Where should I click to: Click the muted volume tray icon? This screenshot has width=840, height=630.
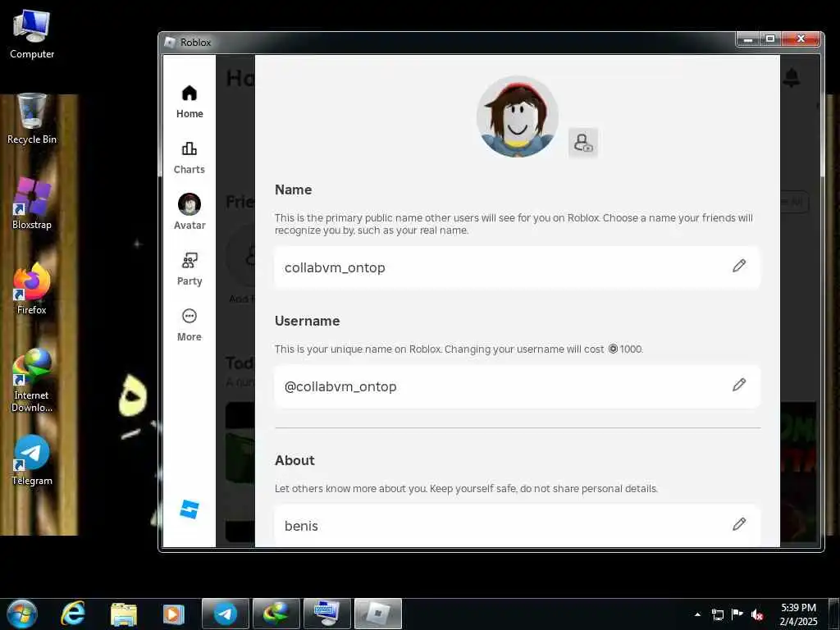tap(757, 614)
